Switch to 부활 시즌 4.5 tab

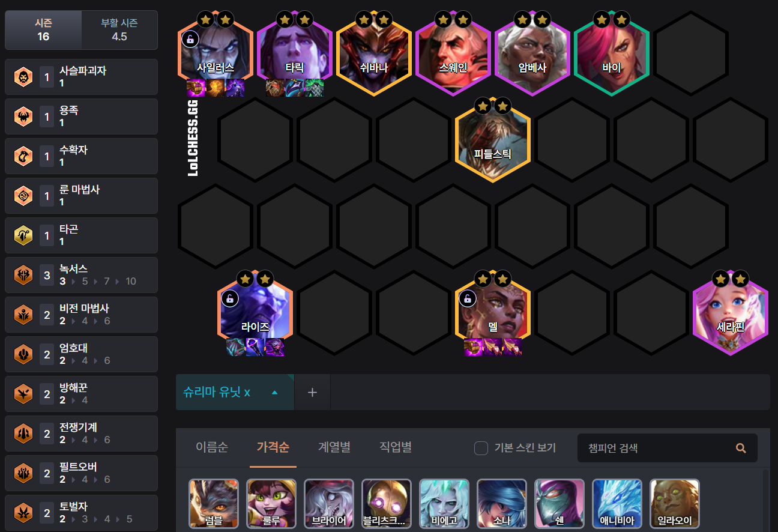pyautogui.click(x=119, y=30)
